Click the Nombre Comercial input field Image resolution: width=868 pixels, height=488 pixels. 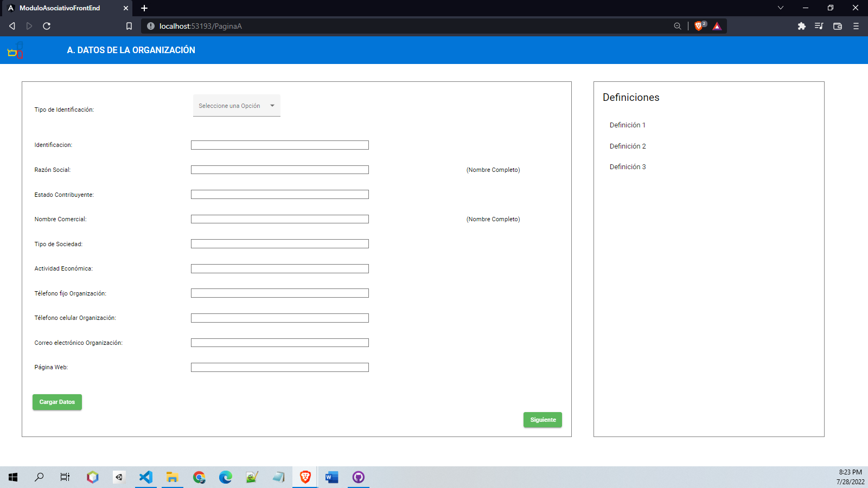click(280, 219)
